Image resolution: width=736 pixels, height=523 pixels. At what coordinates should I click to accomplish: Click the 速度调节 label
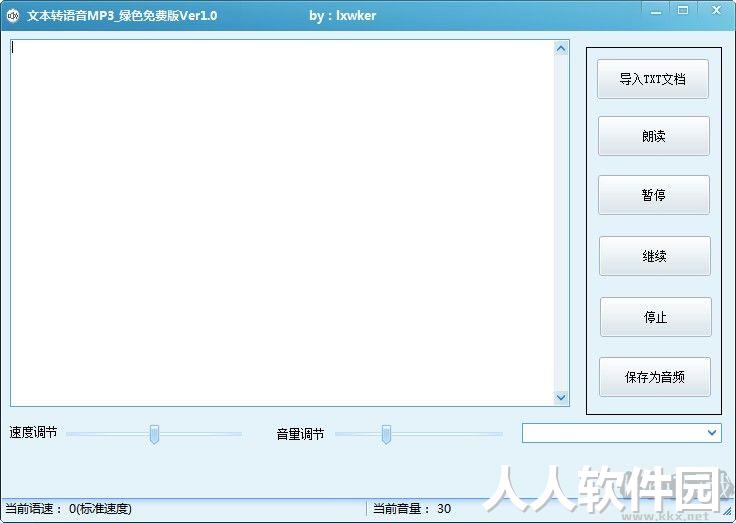[x=33, y=432]
